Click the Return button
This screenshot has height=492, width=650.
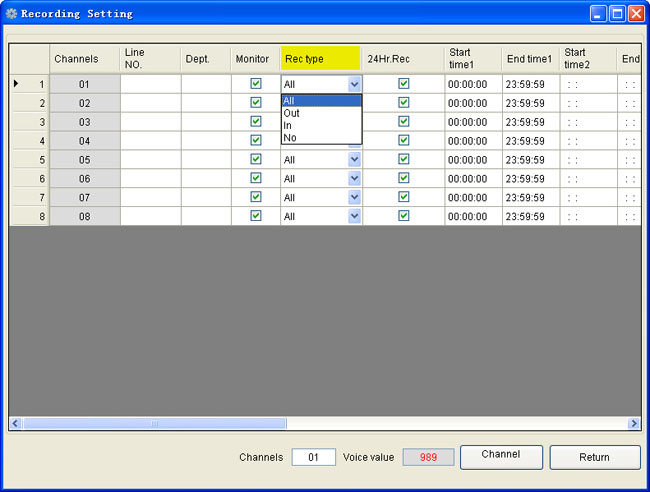coord(594,457)
